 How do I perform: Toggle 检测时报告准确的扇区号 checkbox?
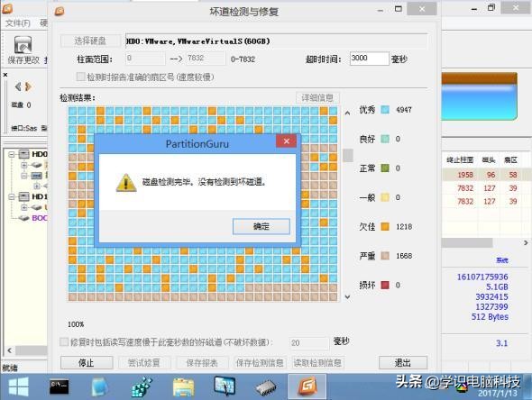click(x=80, y=77)
